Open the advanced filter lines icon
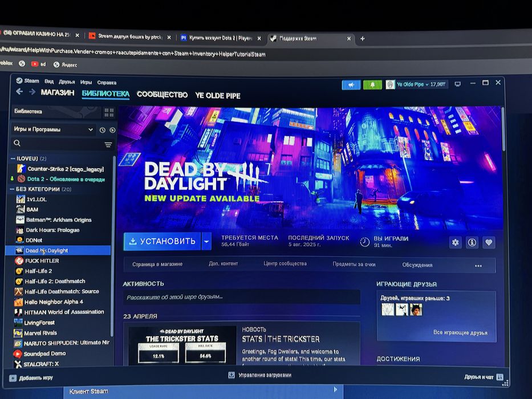 coord(108,145)
